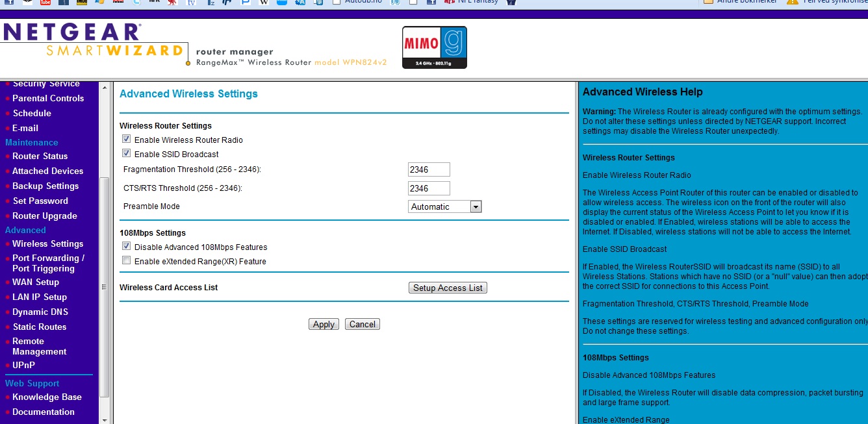This screenshot has height=424, width=868.
Task: Click the sidebar scrollbar down arrow
Action: [x=105, y=419]
